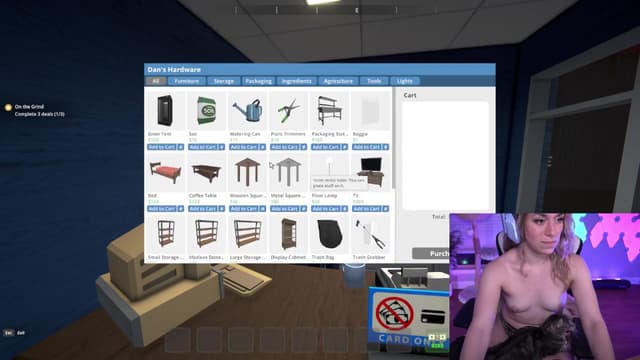
Task: Pick the Bed furniture icon
Action: coord(166,173)
